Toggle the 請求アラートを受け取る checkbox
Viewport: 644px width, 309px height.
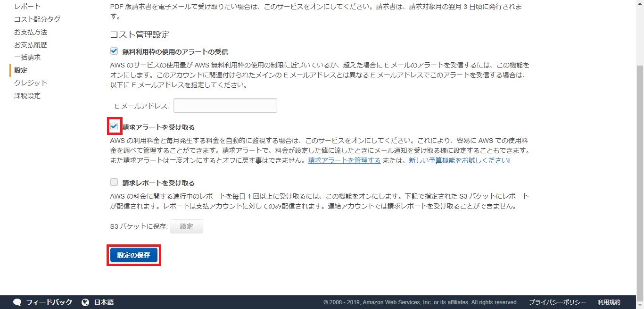tap(114, 127)
